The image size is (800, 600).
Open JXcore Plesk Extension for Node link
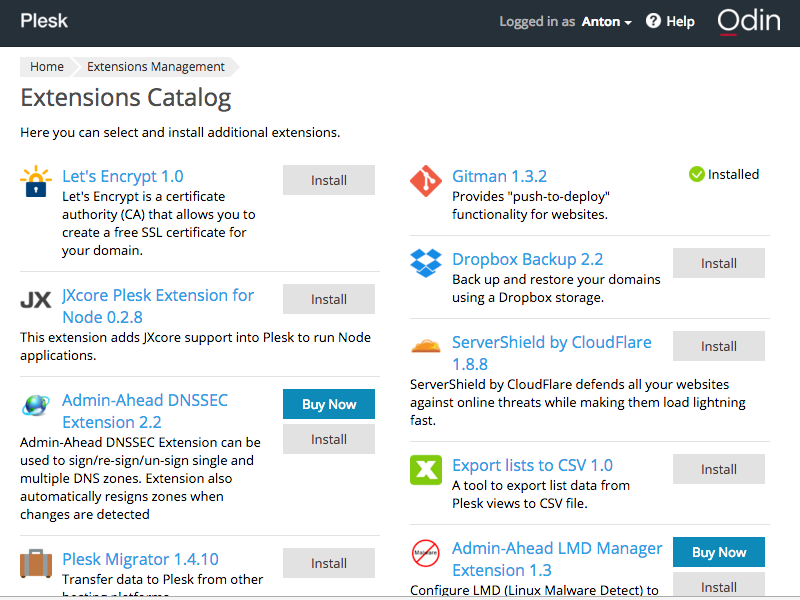click(158, 306)
